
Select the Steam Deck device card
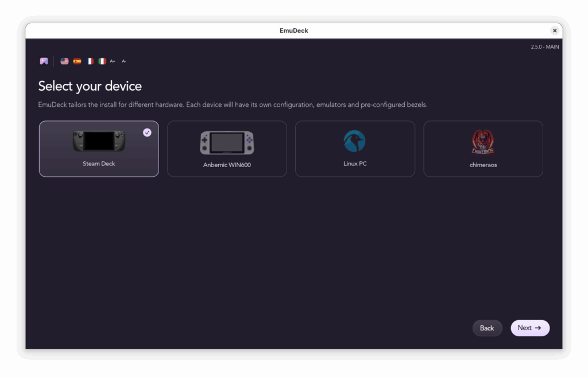point(99,149)
